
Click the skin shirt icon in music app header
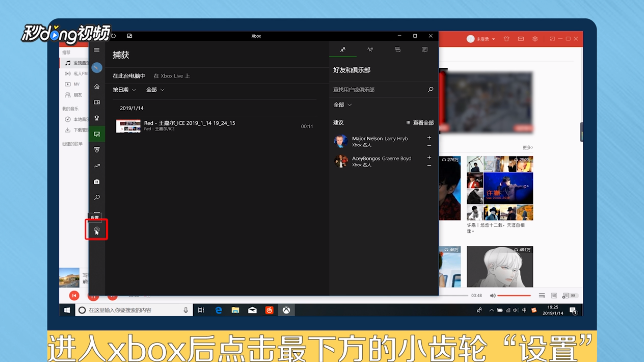coord(506,39)
